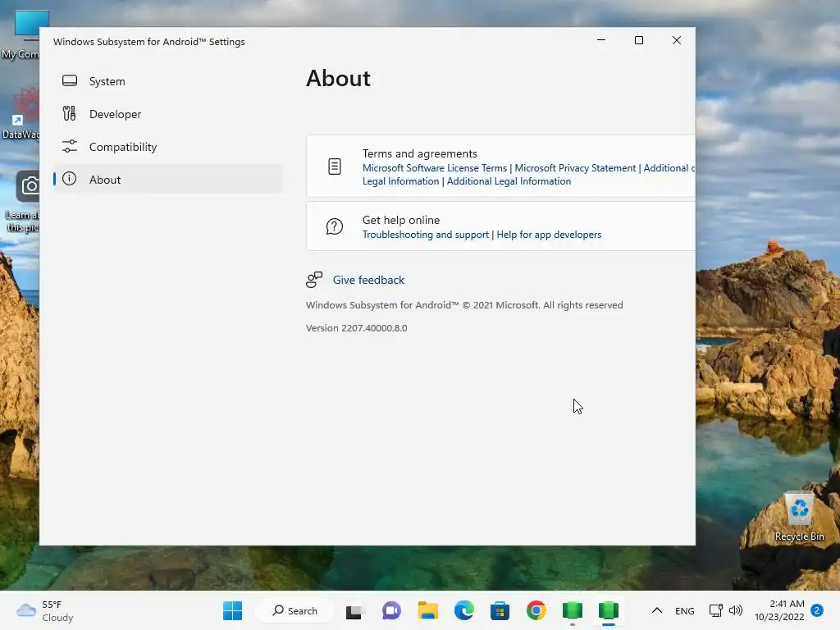Open Microsoft Software License Terms link

[435, 168]
